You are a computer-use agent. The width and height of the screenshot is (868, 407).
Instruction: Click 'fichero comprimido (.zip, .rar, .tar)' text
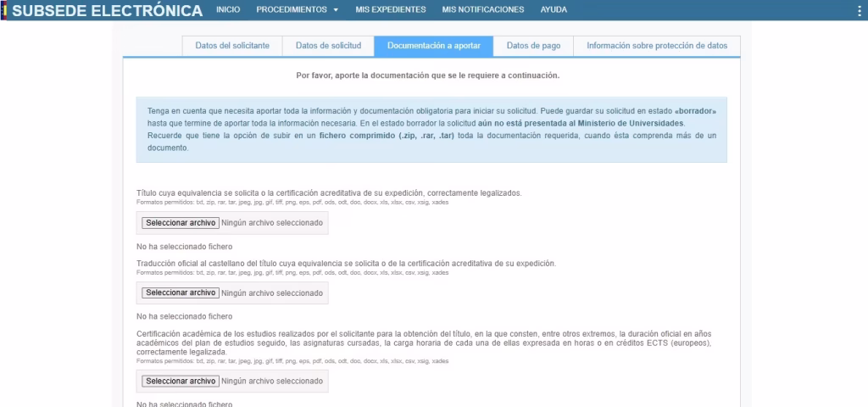click(x=387, y=136)
